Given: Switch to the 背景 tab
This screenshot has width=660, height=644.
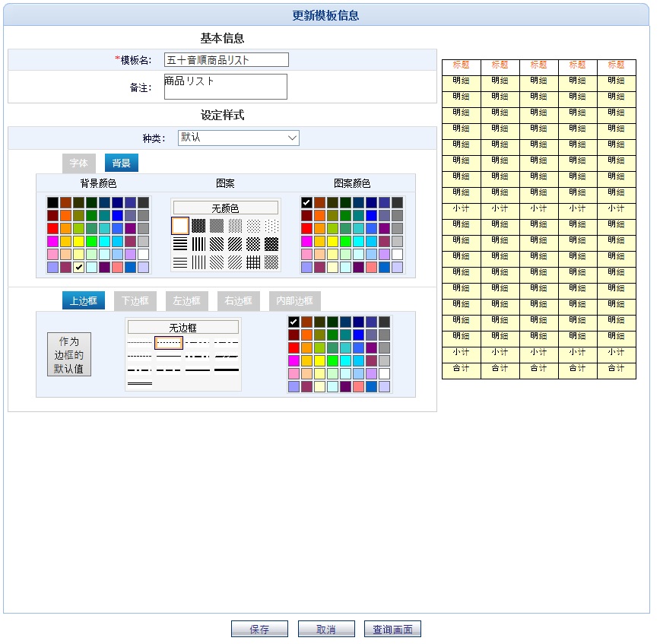Looking at the screenshot, I should click(121, 163).
